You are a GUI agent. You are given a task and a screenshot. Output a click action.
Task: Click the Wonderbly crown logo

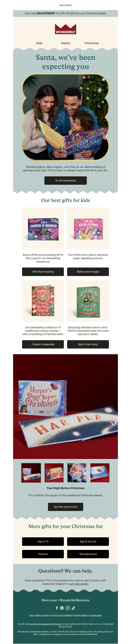[x=65, y=29]
